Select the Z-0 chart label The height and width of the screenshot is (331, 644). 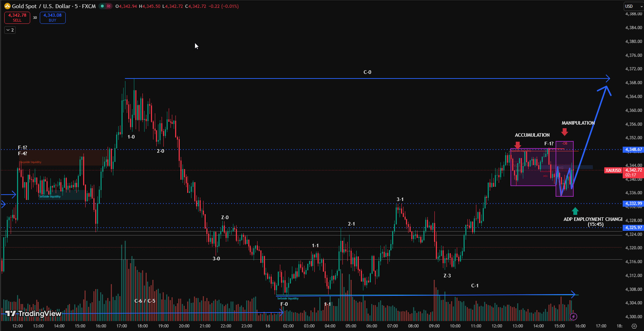(x=225, y=217)
